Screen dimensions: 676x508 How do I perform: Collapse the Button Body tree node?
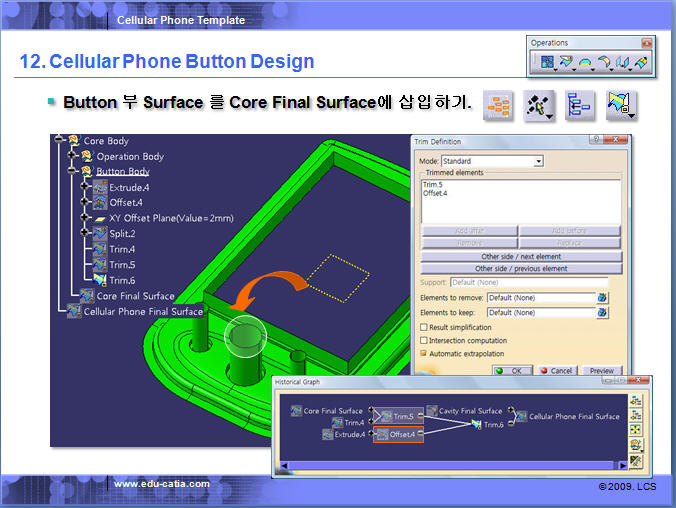[73, 172]
